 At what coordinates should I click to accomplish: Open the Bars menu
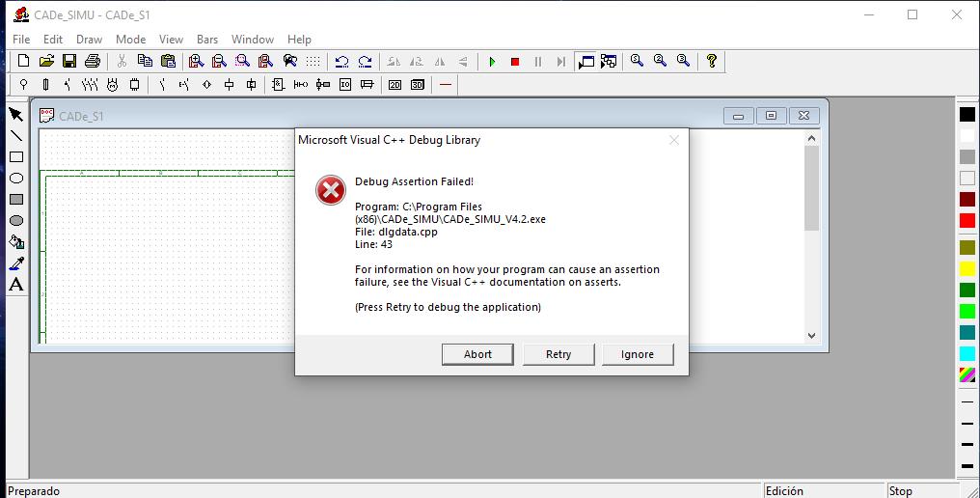(x=207, y=40)
